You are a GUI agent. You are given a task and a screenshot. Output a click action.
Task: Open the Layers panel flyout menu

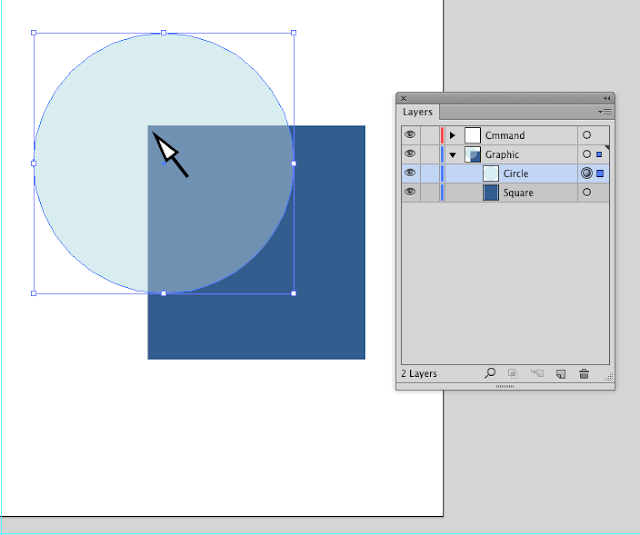(605, 111)
